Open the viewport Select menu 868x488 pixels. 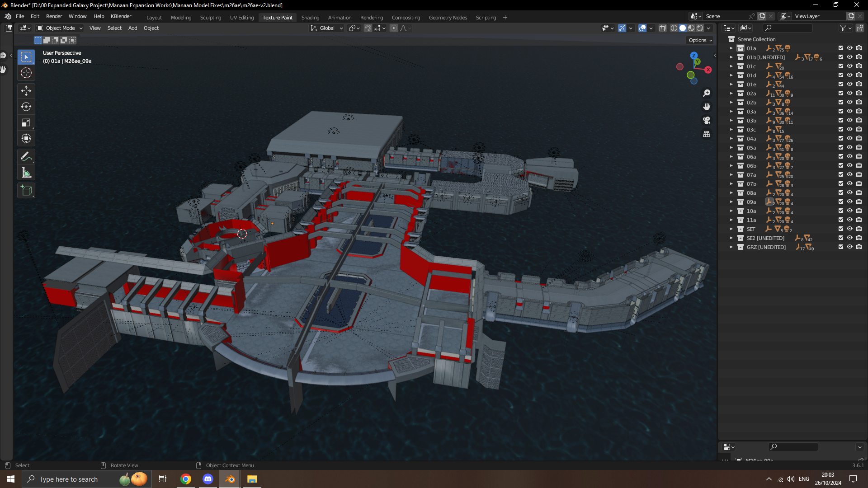click(x=114, y=28)
